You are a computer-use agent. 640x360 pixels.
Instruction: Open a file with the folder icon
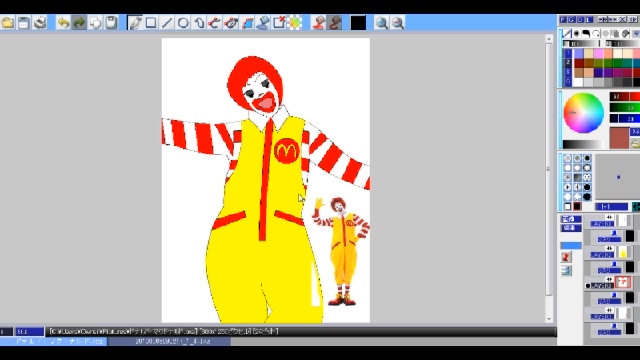(8, 22)
